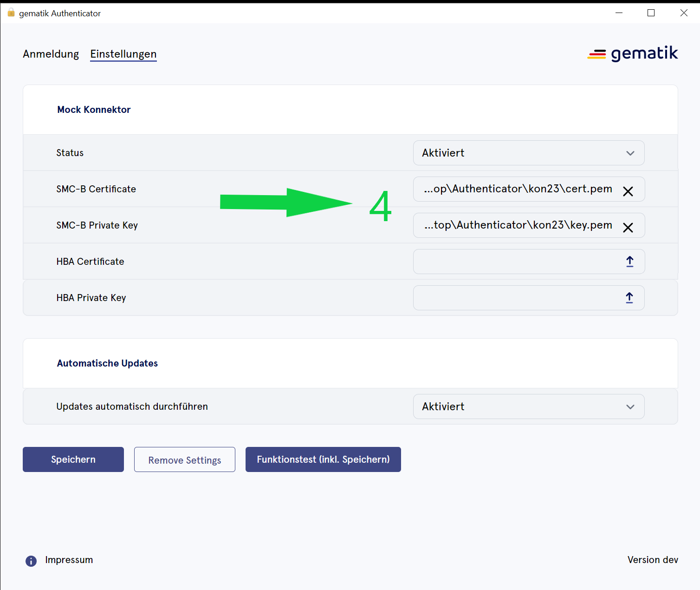Click the HBA Certificate input field

tap(515, 262)
